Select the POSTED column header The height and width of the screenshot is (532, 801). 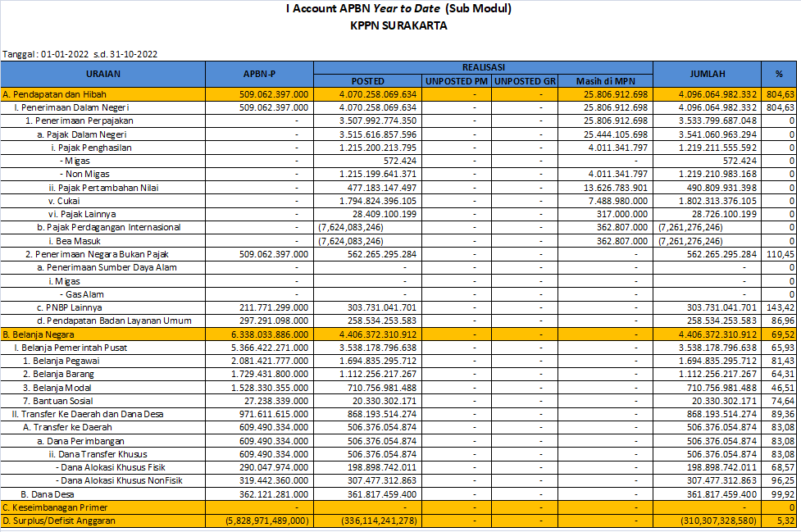pos(368,81)
